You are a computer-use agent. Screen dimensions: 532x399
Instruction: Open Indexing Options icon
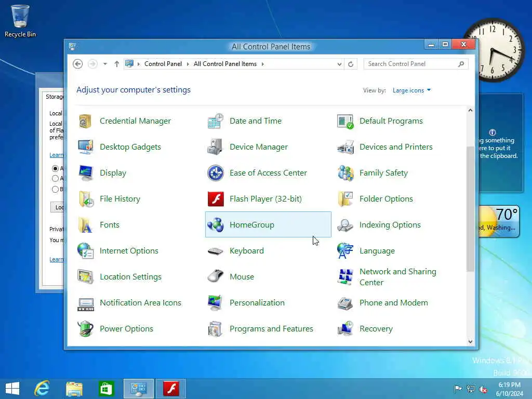coord(345,225)
